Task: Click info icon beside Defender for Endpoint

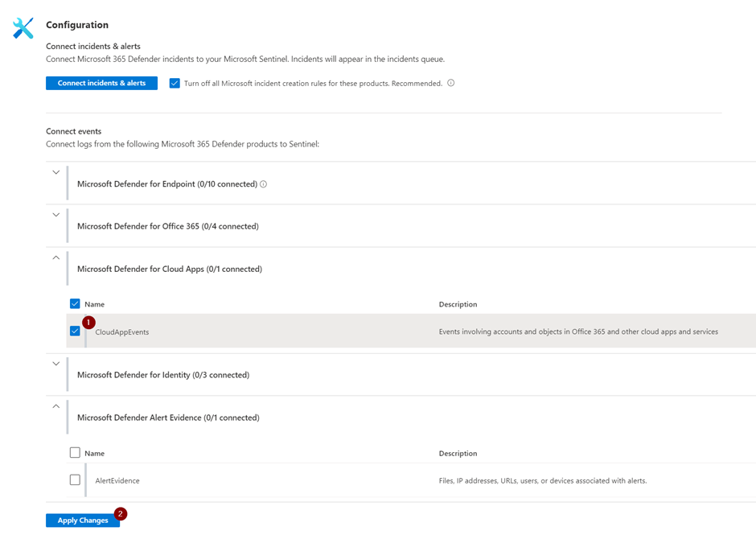Action: coord(263,183)
